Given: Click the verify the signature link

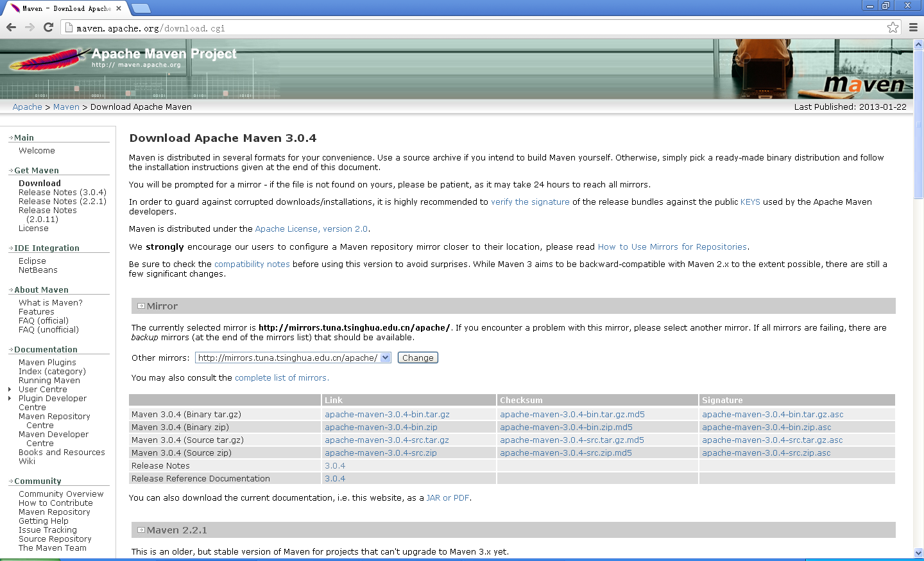Looking at the screenshot, I should (x=530, y=202).
